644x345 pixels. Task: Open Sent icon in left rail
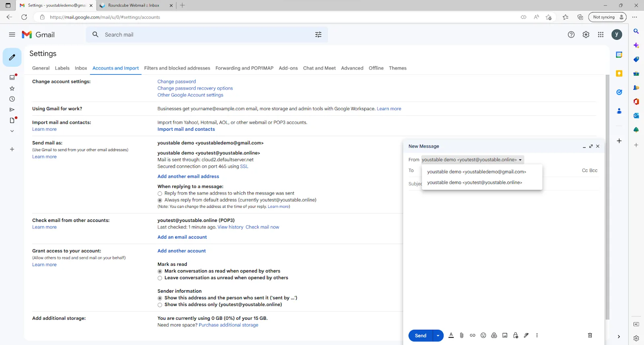point(12,110)
